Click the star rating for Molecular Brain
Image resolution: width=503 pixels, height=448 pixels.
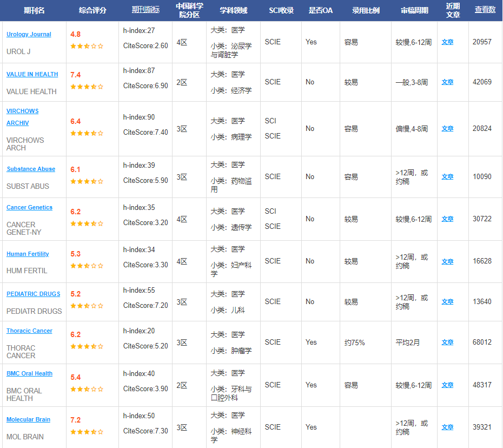(87, 432)
